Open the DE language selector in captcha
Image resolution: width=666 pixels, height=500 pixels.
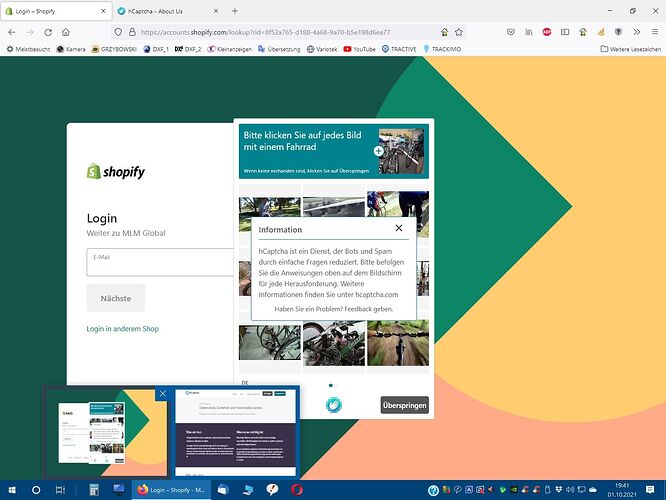pos(245,382)
